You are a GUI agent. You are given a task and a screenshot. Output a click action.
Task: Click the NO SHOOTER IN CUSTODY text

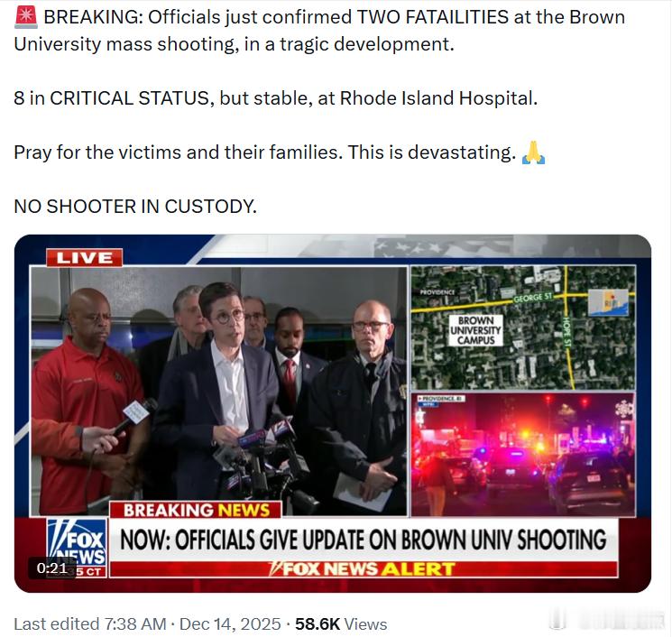coord(135,207)
